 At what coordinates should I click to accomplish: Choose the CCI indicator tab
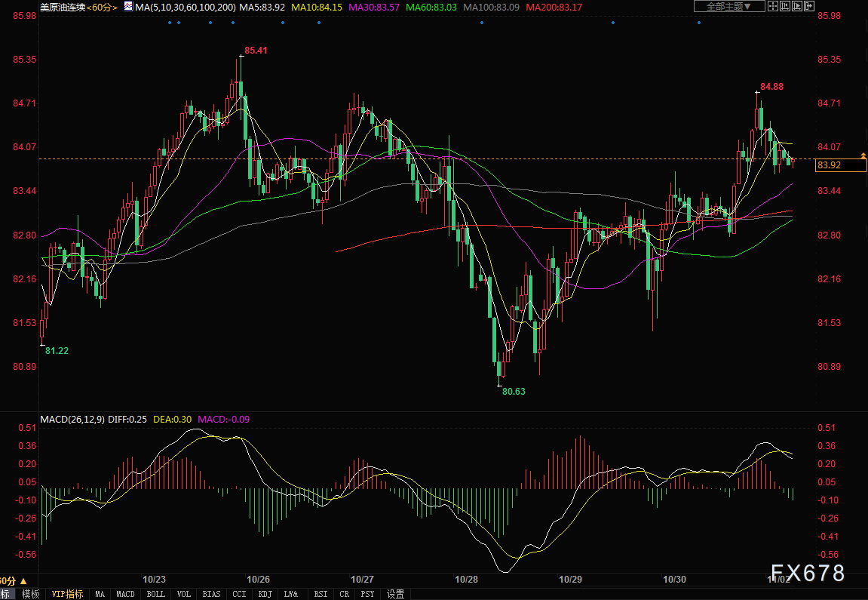[x=239, y=594]
